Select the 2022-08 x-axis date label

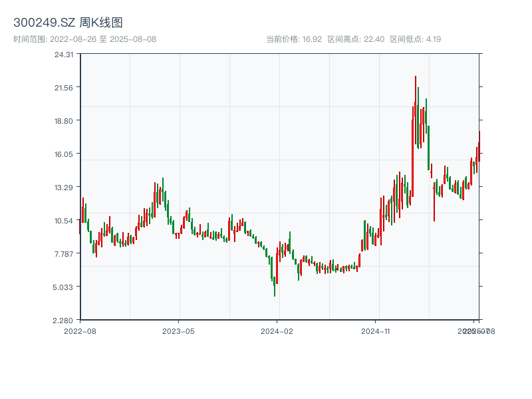click(x=80, y=331)
